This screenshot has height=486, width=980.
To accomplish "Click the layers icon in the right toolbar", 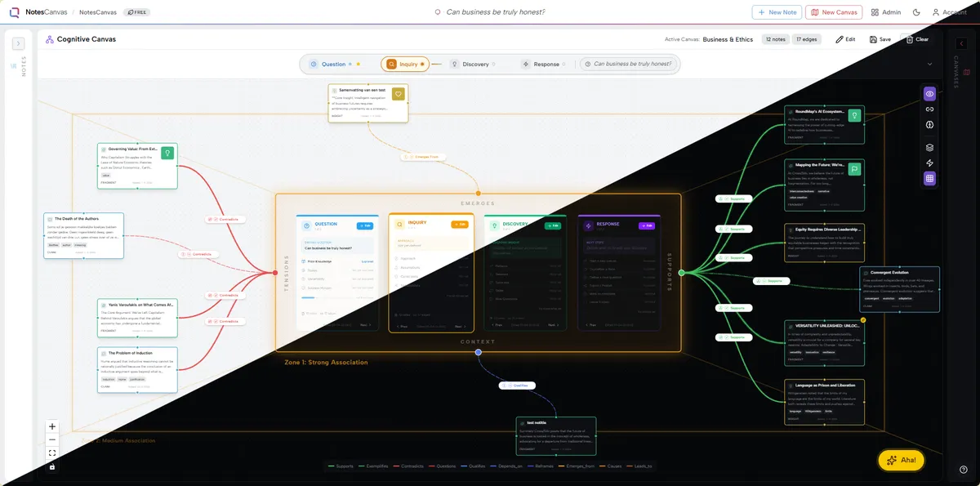I will click(929, 147).
